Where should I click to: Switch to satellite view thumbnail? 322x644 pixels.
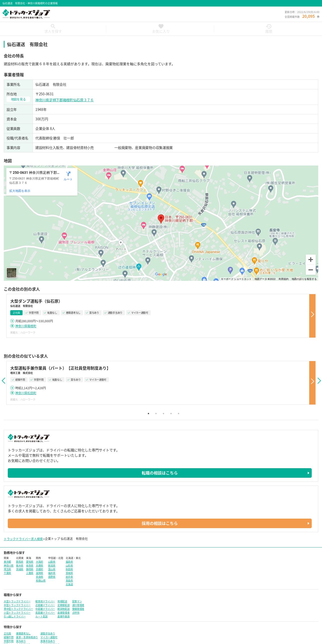point(12,273)
